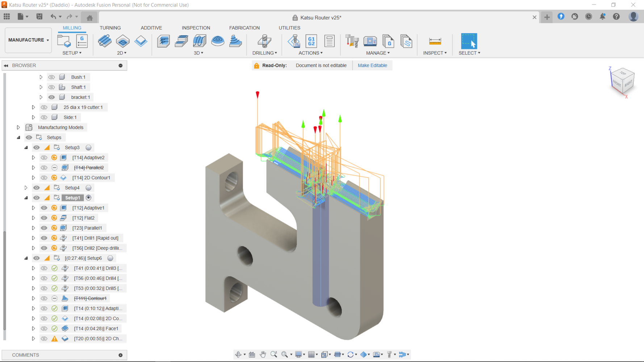Click the Measure ruler icon

pyautogui.click(x=435, y=41)
